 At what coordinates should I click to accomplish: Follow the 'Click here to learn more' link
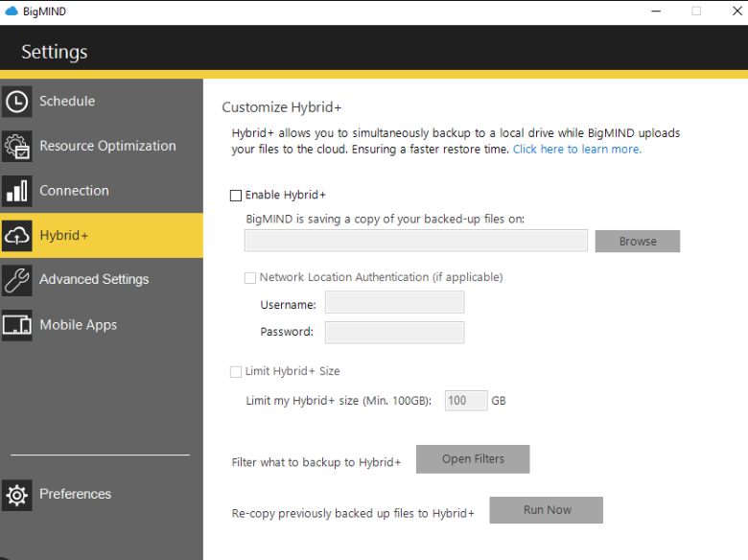pyautogui.click(x=576, y=150)
